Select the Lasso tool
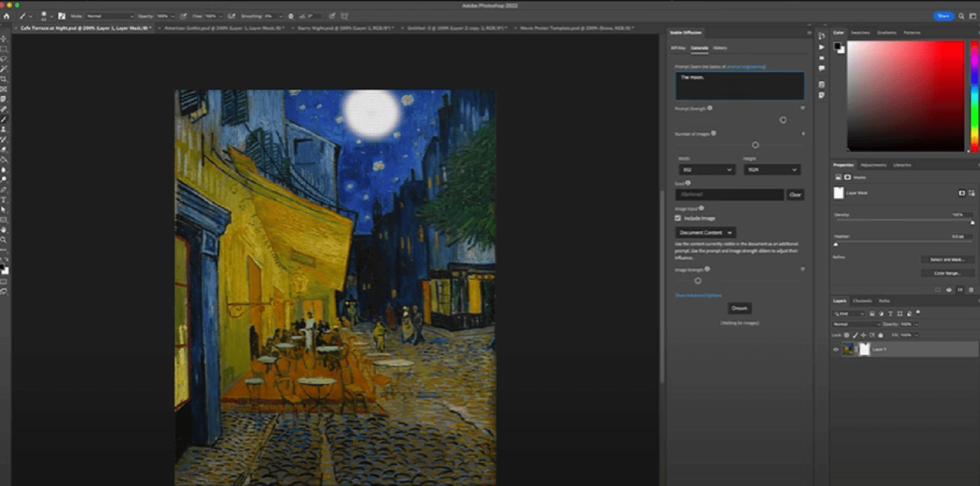980x486 pixels. 4,59
